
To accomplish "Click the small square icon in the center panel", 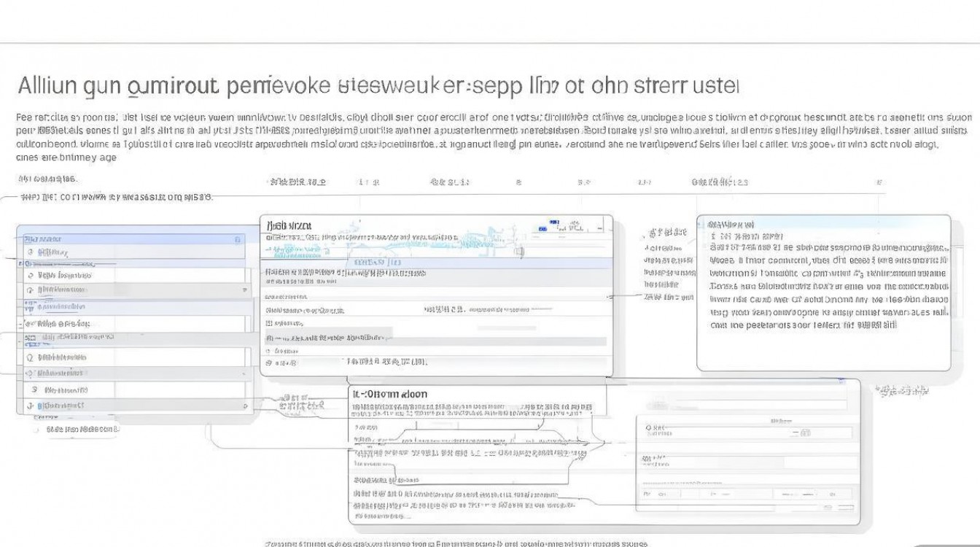I will [x=519, y=252].
